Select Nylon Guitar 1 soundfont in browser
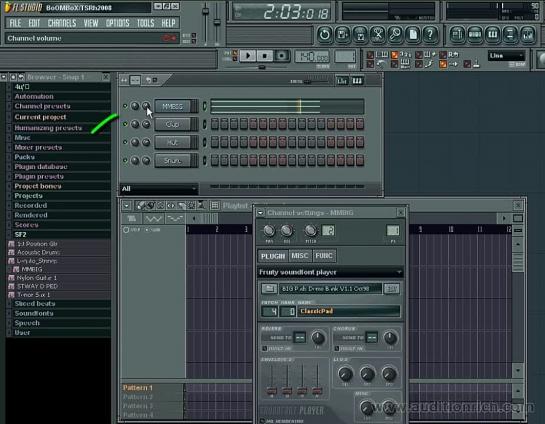 (37, 278)
